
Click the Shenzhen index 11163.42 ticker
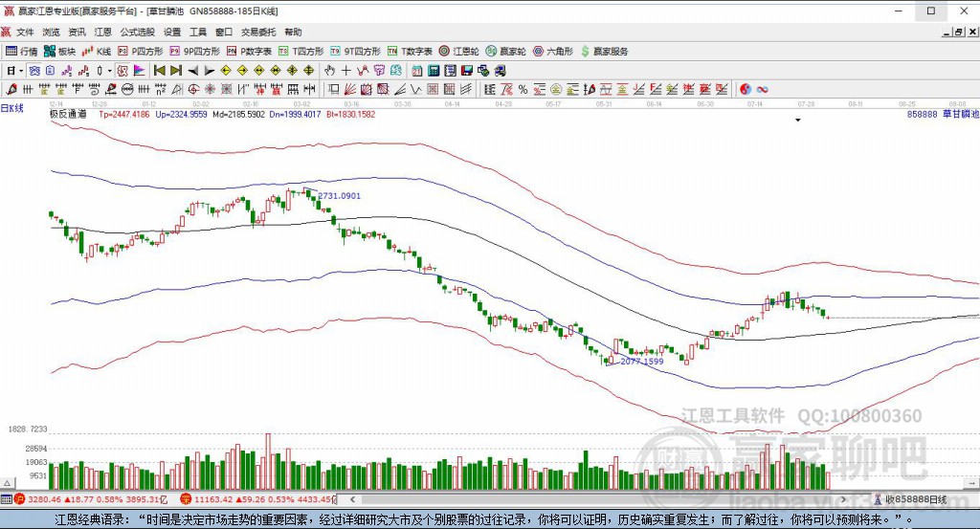258,499
